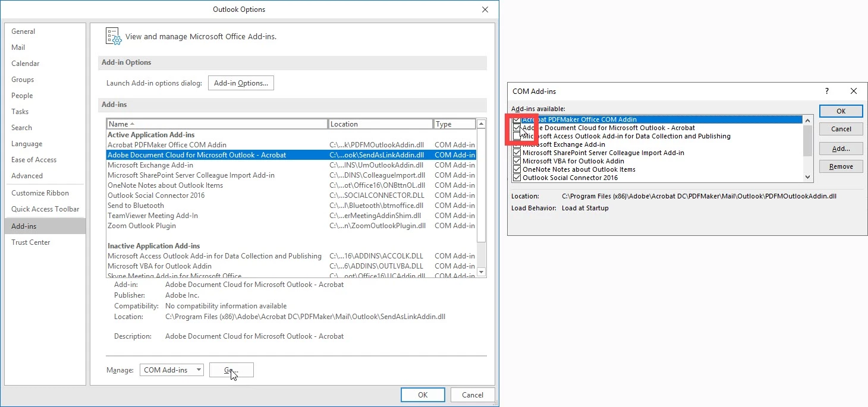Image resolution: width=868 pixels, height=407 pixels.
Task: Cancel the COM Add-ins dialog
Action: 841,129
